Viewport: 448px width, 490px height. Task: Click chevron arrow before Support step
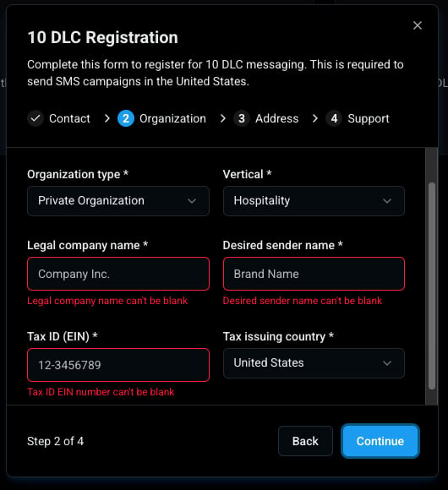(x=315, y=118)
